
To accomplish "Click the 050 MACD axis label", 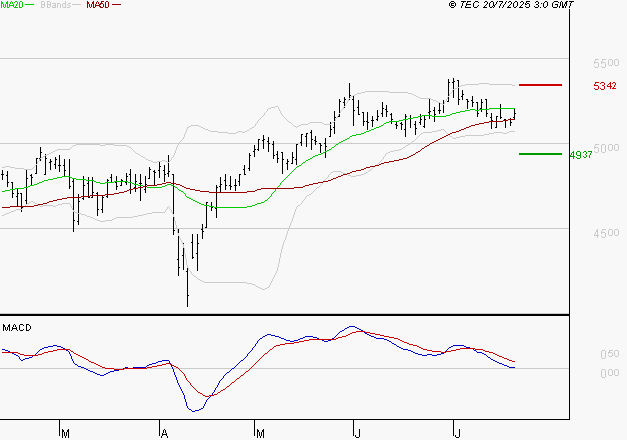I will pos(610,354).
